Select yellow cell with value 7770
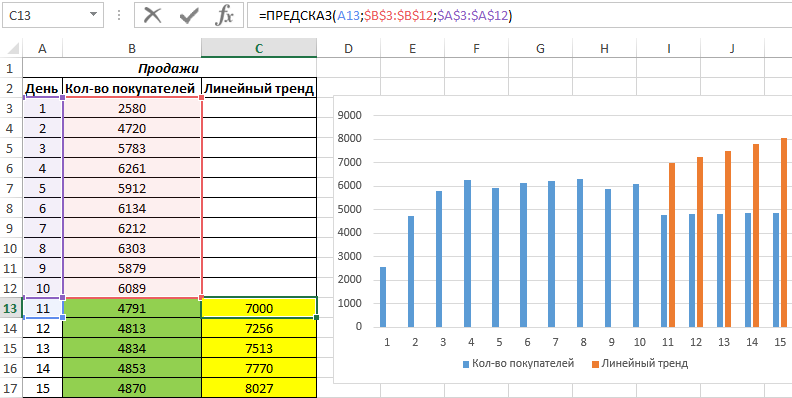 coord(259,368)
